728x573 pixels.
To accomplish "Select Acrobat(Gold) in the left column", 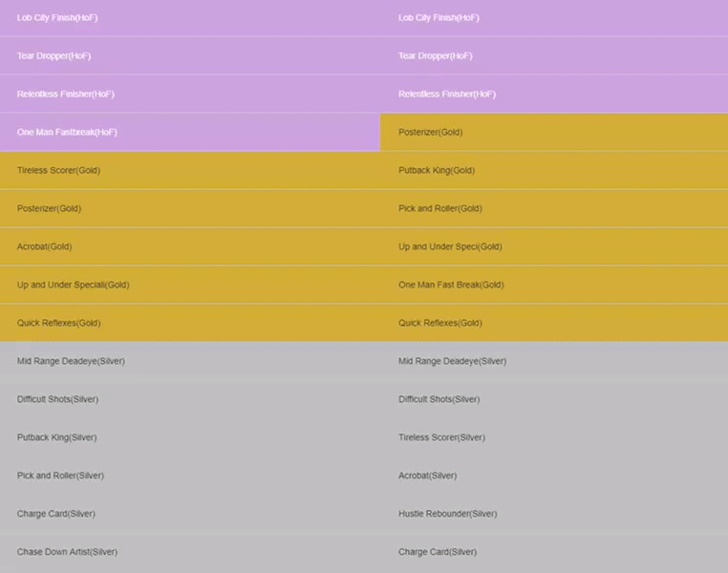I will tap(190, 246).
